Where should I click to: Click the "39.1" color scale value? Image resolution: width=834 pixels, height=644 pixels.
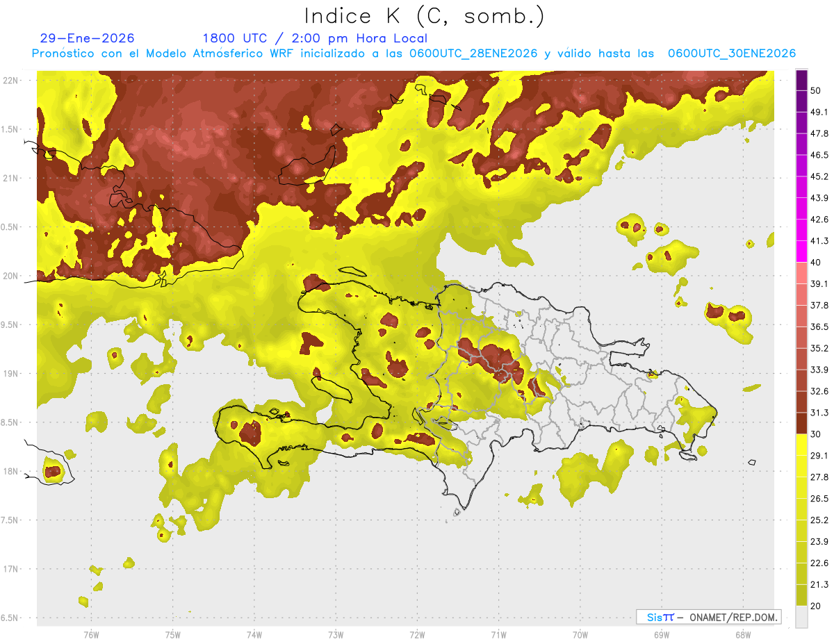tap(819, 283)
